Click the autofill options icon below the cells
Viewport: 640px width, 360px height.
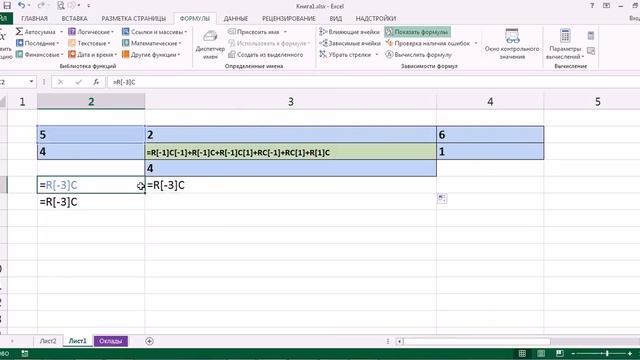[442, 199]
